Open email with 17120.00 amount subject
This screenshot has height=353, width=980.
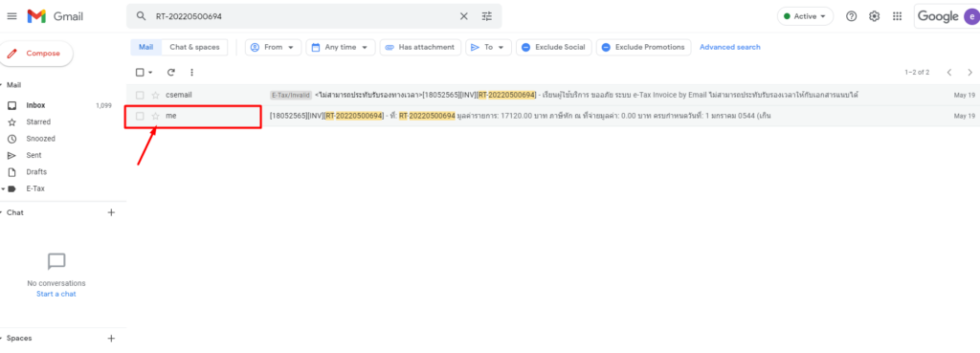tap(552, 116)
